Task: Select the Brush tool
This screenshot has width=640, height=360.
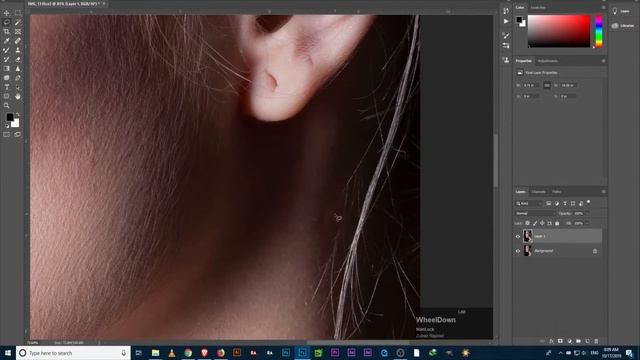Action: 7,50
